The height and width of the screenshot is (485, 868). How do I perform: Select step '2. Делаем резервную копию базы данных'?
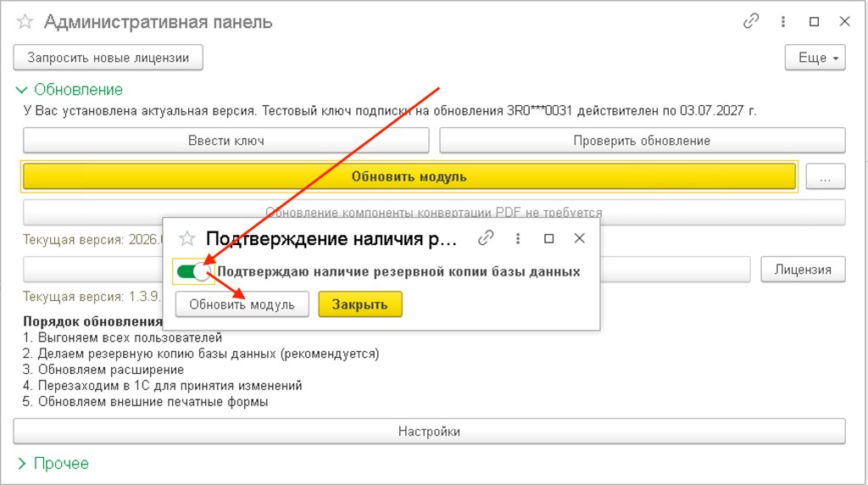click(x=201, y=354)
